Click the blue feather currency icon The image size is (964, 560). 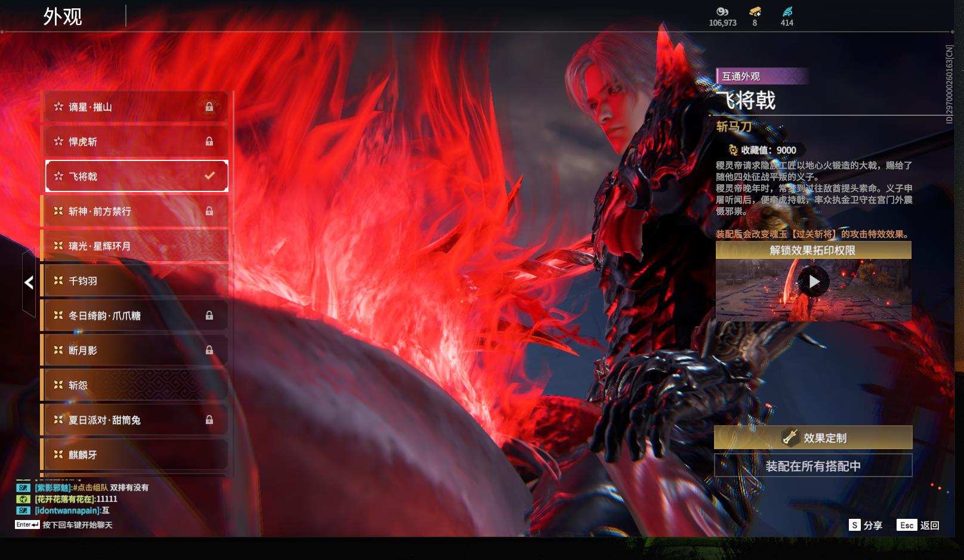point(787,11)
